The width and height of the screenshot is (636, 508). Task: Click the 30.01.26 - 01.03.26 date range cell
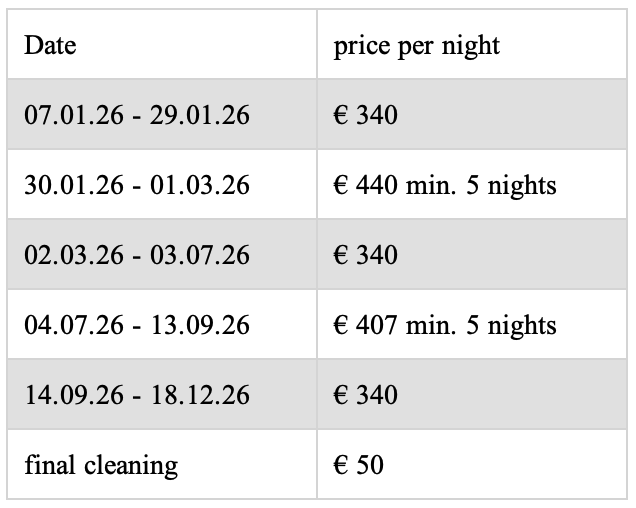pos(137,185)
